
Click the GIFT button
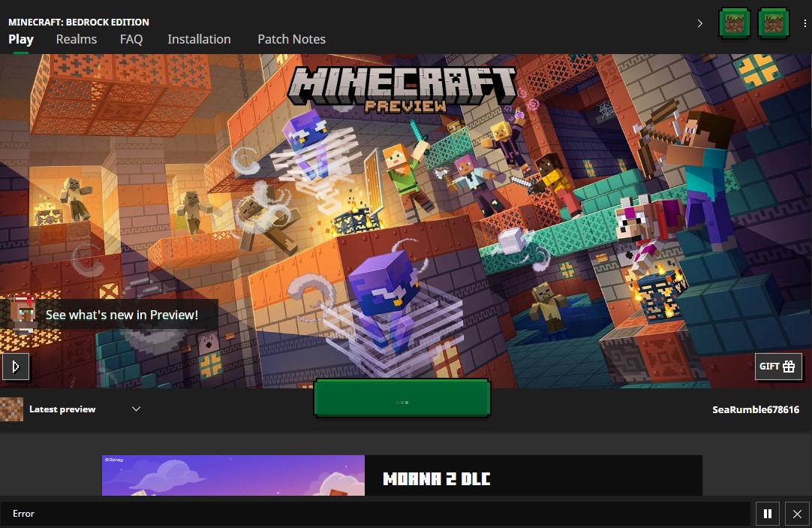coord(777,367)
